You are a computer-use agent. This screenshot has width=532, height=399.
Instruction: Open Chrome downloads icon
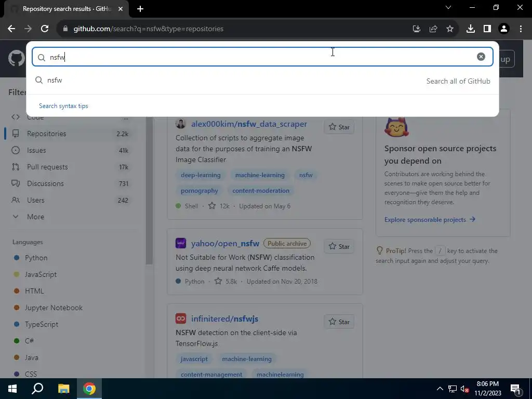coord(471,29)
